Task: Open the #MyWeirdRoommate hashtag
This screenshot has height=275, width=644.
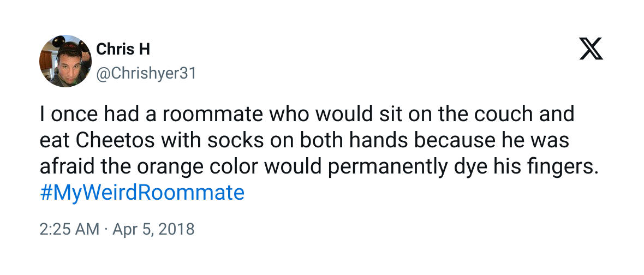Action: click(142, 192)
